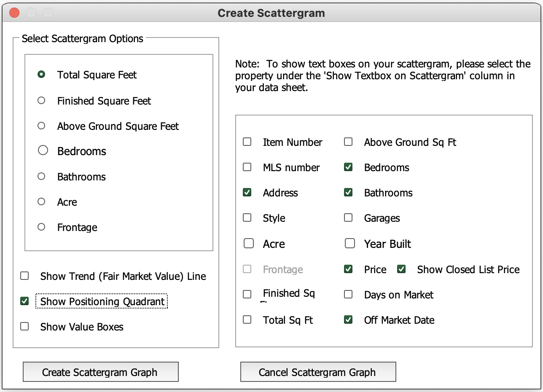Pick the Bathrooms radio button
Image resolution: width=543 pixels, height=392 pixels.
pyautogui.click(x=41, y=177)
